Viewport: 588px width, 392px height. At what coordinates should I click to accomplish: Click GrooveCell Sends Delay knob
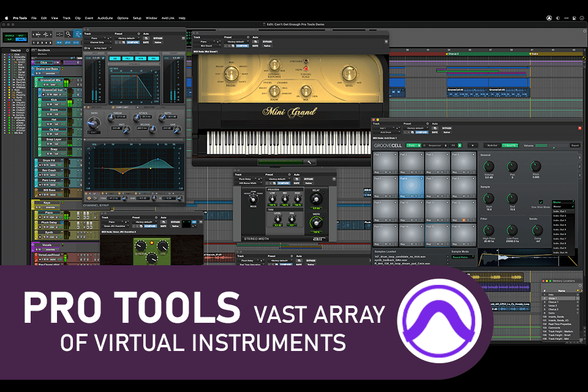pyautogui.click(x=537, y=230)
